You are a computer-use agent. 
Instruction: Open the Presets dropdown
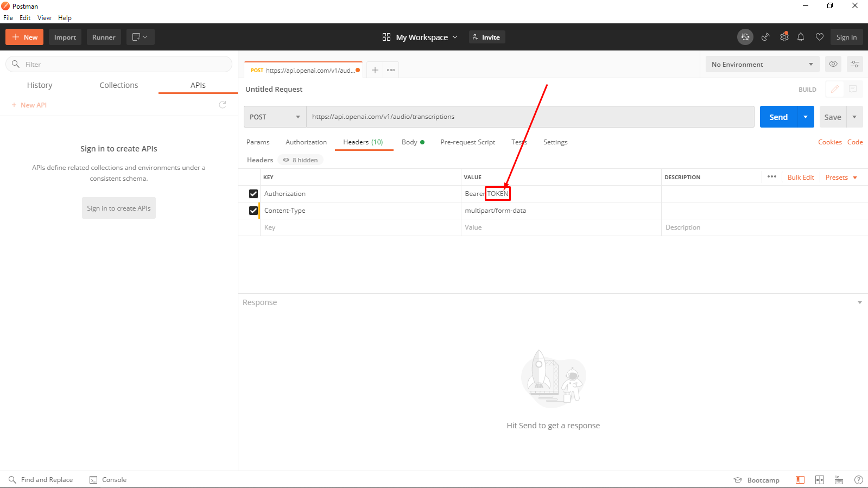tap(841, 178)
